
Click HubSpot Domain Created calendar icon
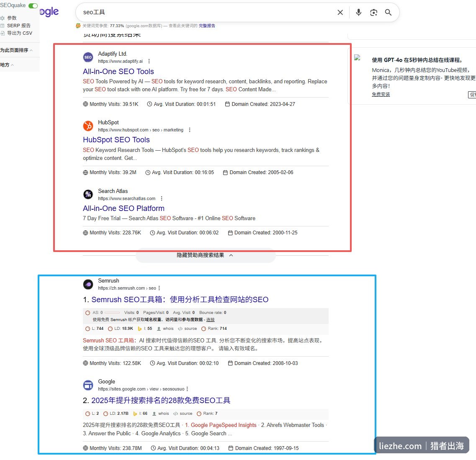pyautogui.click(x=225, y=172)
